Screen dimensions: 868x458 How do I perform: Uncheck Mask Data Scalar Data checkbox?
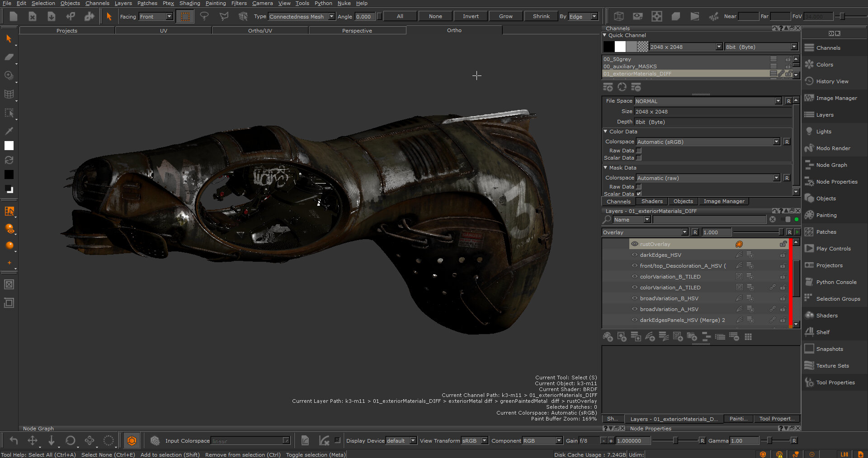pyautogui.click(x=639, y=194)
